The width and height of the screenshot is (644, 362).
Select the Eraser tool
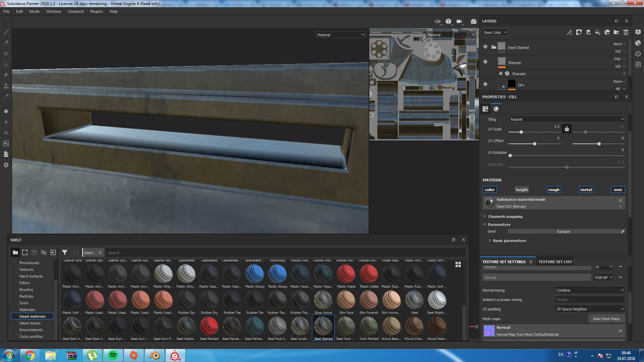coord(6,43)
